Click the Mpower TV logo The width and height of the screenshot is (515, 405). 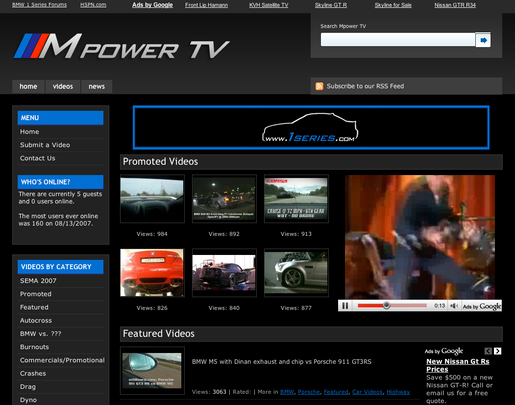pos(122,46)
